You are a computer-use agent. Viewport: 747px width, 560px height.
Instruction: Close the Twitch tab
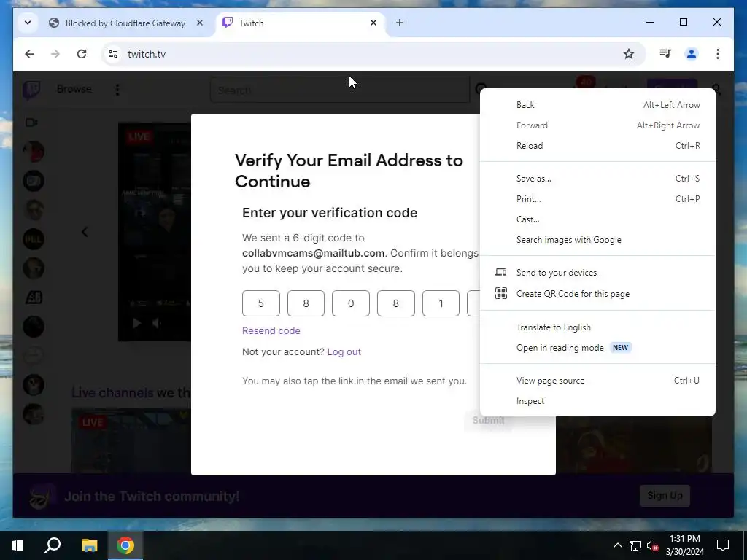[373, 23]
